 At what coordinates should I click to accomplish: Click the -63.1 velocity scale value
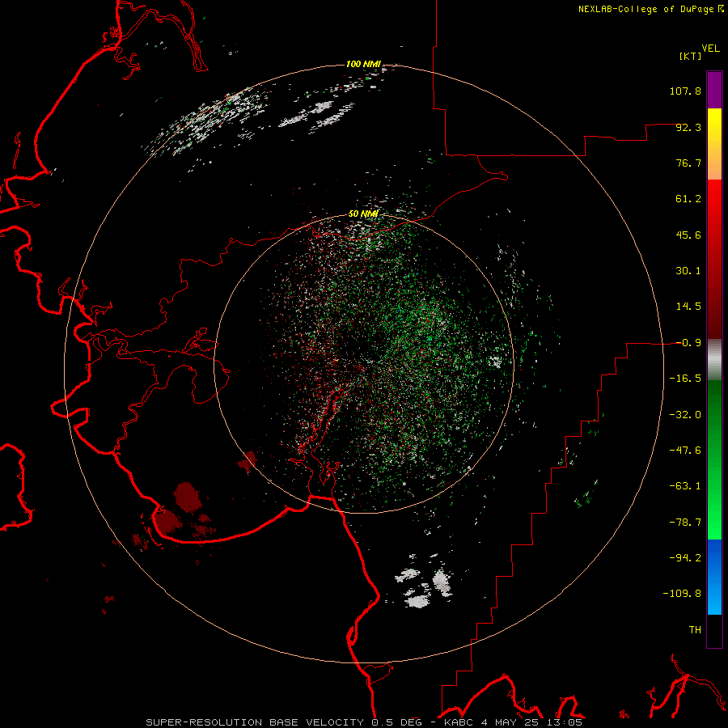coord(685,486)
